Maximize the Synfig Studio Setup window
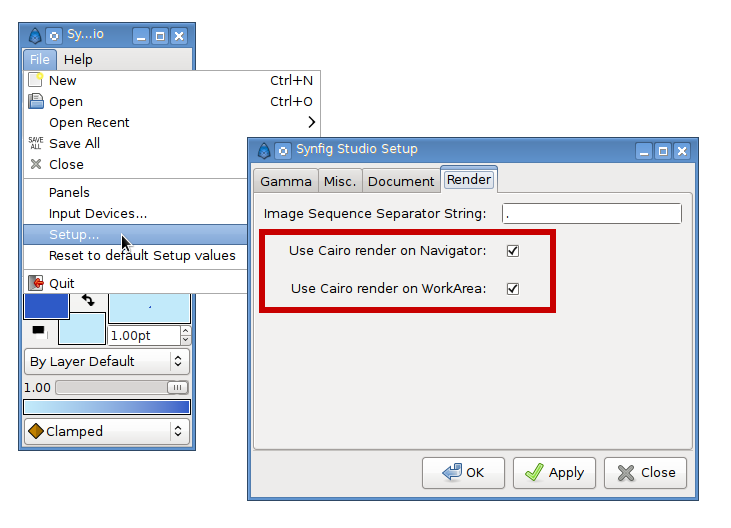The height and width of the screenshot is (528, 731). click(x=663, y=151)
